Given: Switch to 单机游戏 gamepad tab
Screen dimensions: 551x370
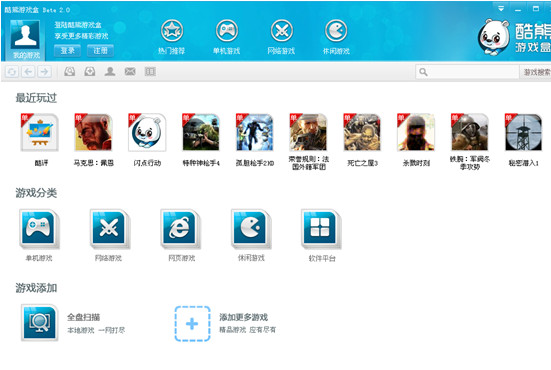Looking at the screenshot, I should point(227,31).
